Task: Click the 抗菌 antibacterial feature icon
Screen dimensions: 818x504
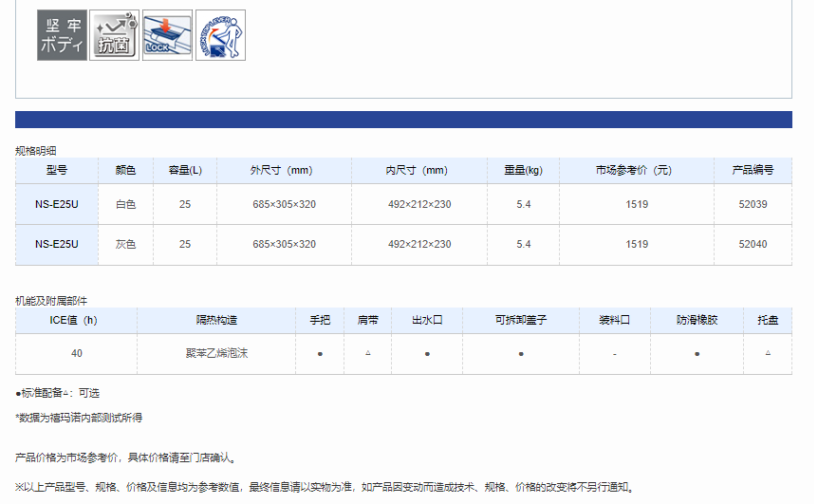Action: (x=114, y=35)
